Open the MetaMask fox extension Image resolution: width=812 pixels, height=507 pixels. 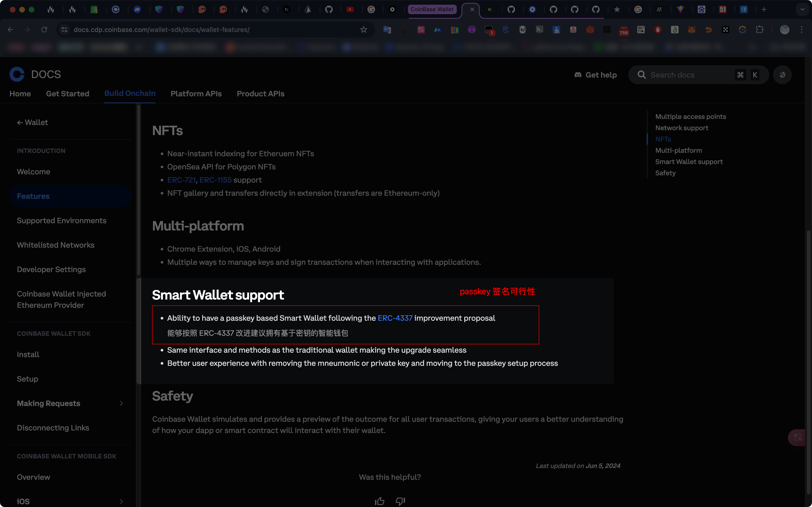(x=691, y=30)
